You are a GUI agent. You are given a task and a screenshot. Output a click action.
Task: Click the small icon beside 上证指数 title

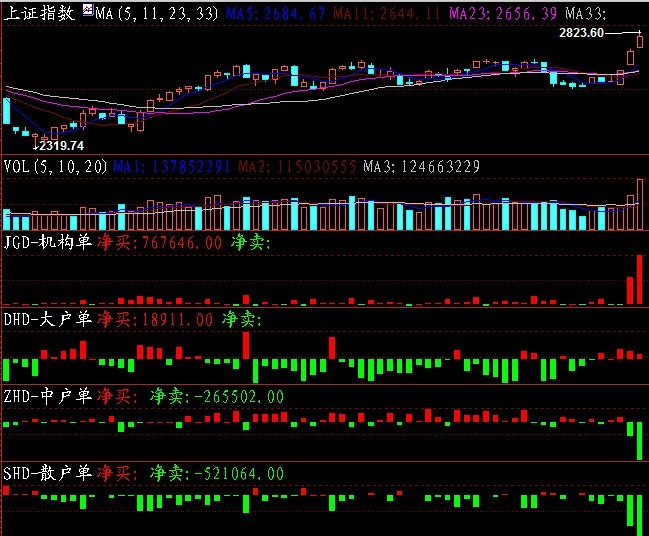coord(87,13)
